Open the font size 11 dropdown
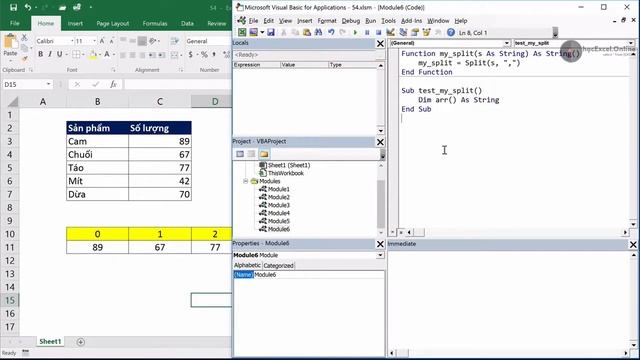The height and width of the screenshot is (360, 640). point(94,41)
